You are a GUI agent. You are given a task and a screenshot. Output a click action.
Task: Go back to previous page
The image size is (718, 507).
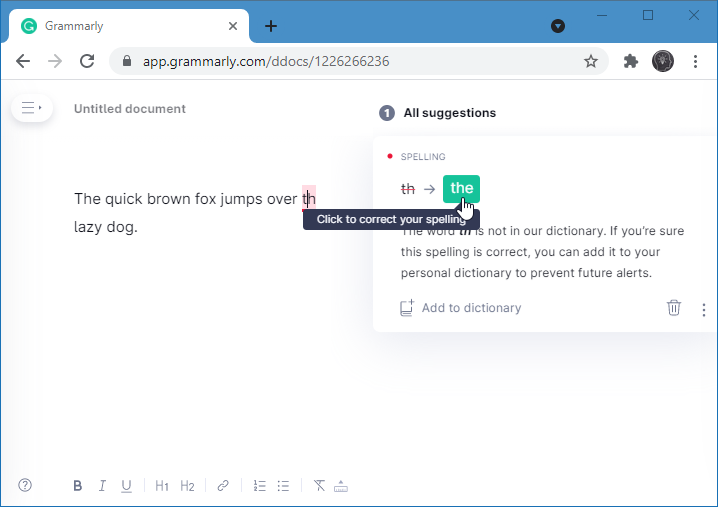tap(23, 61)
